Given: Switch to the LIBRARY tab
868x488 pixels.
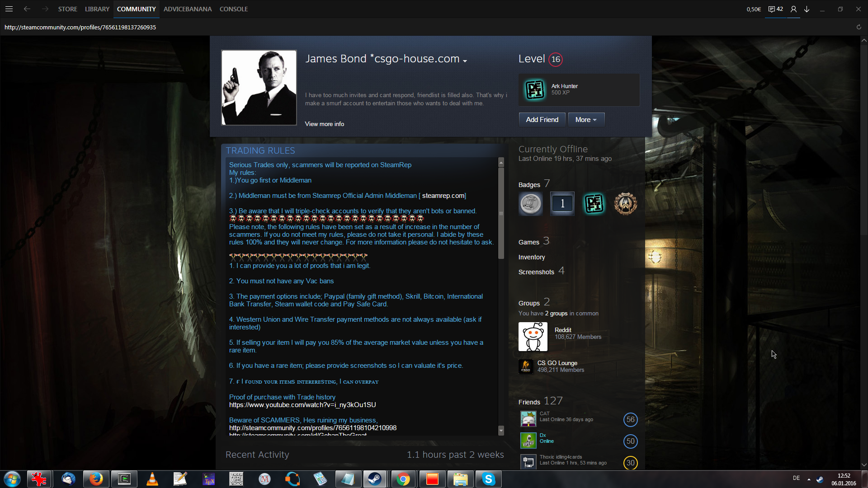Looking at the screenshot, I should 97,9.
